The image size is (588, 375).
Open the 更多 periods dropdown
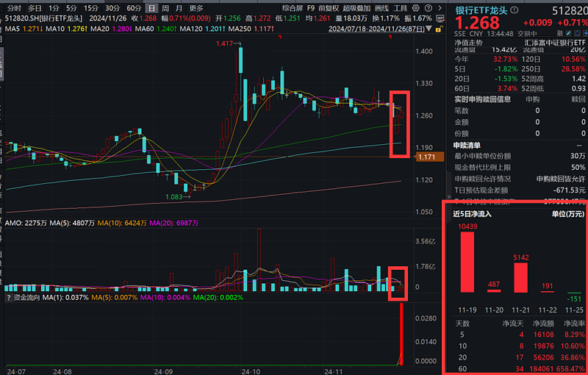(196, 8)
